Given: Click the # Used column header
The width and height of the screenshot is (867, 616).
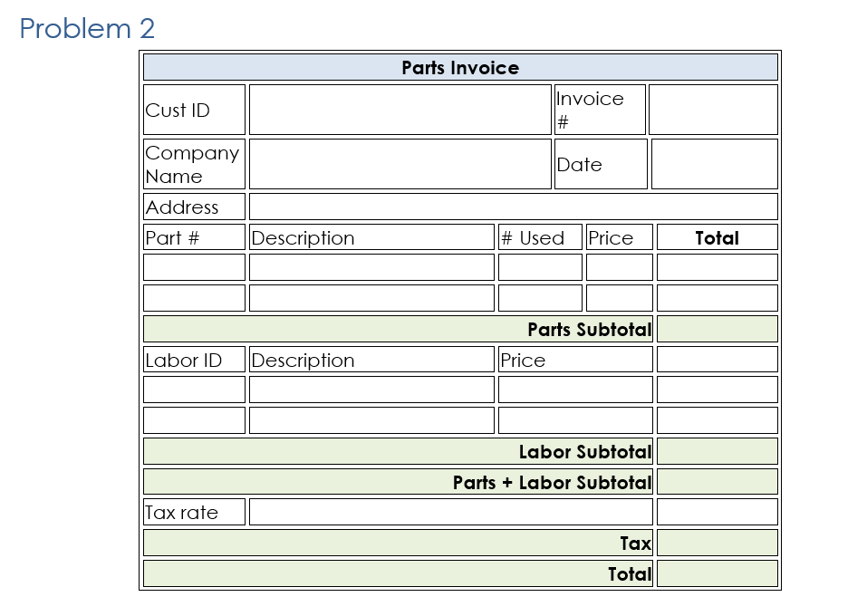Looking at the screenshot, I should click(540, 236).
